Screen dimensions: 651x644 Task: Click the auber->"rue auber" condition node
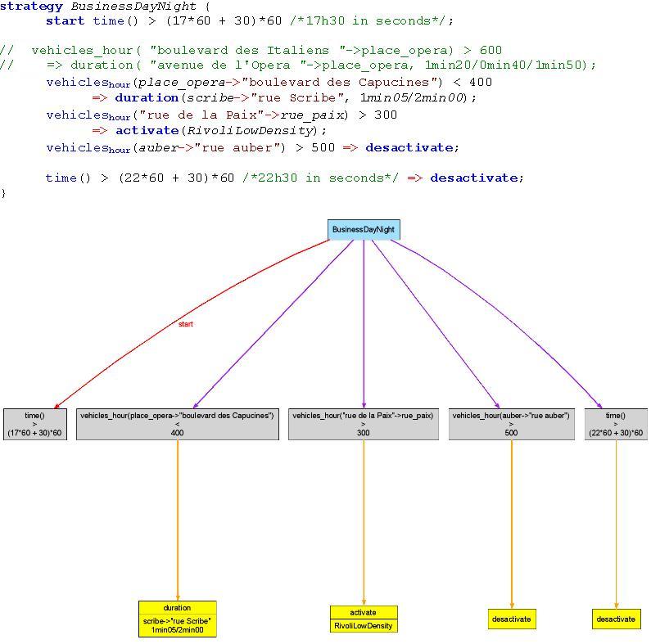(512, 424)
